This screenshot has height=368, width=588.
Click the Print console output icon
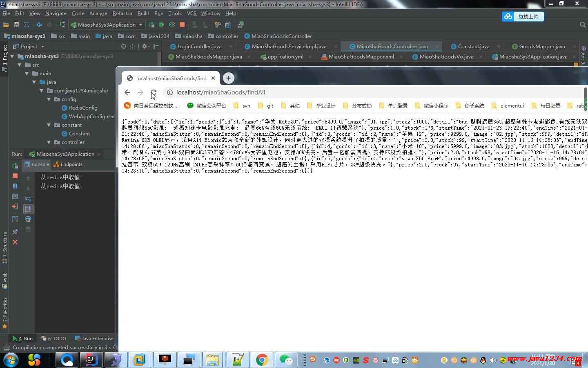[x=28, y=219]
